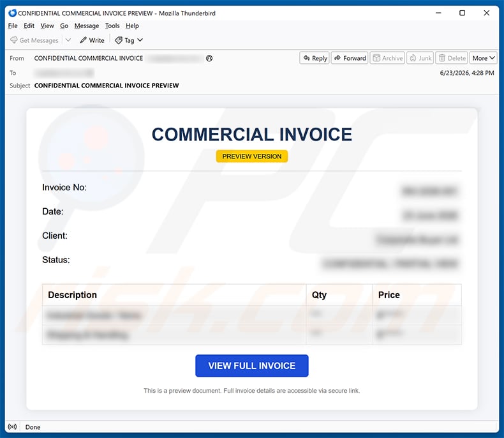Viewport: 504px width, 438px height.
Task: Click the date 6/23/2026, 4:28 PM
Action: [467, 73]
